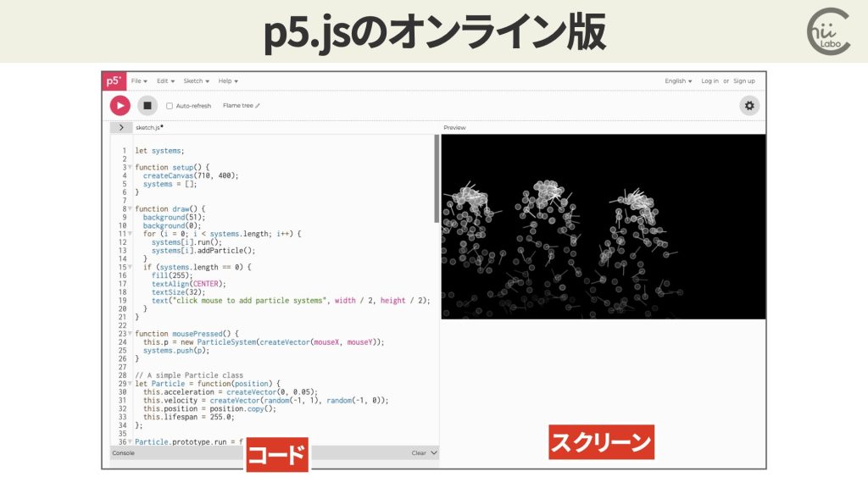Fold the prototype.run function at line 36
868x488 pixels.
130,441
